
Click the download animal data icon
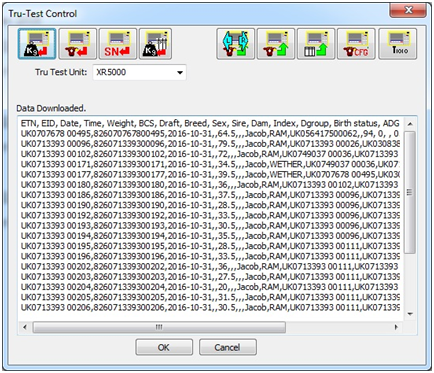click(x=78, y=44)
